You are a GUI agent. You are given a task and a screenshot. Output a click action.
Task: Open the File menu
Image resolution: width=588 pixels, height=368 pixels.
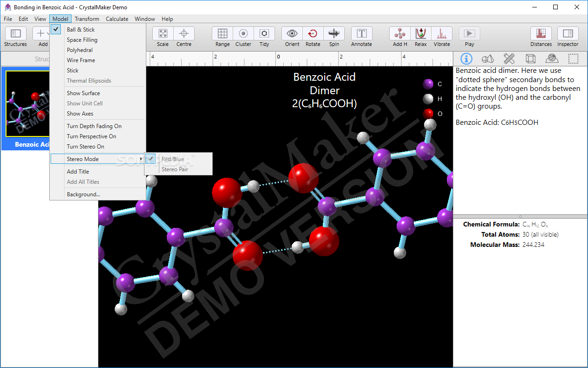click(8, 19)
